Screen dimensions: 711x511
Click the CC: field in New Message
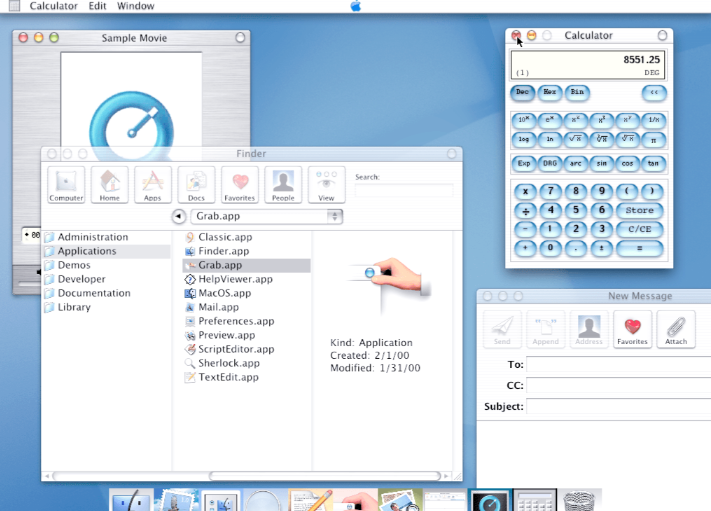point(618,385)
